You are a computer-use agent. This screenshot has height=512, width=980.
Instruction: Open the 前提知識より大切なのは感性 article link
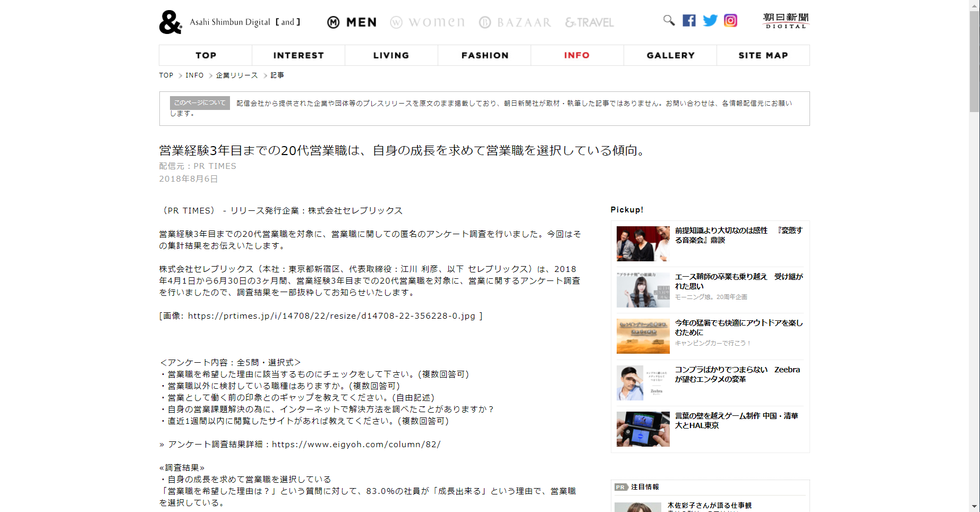(x=738, y=235)
